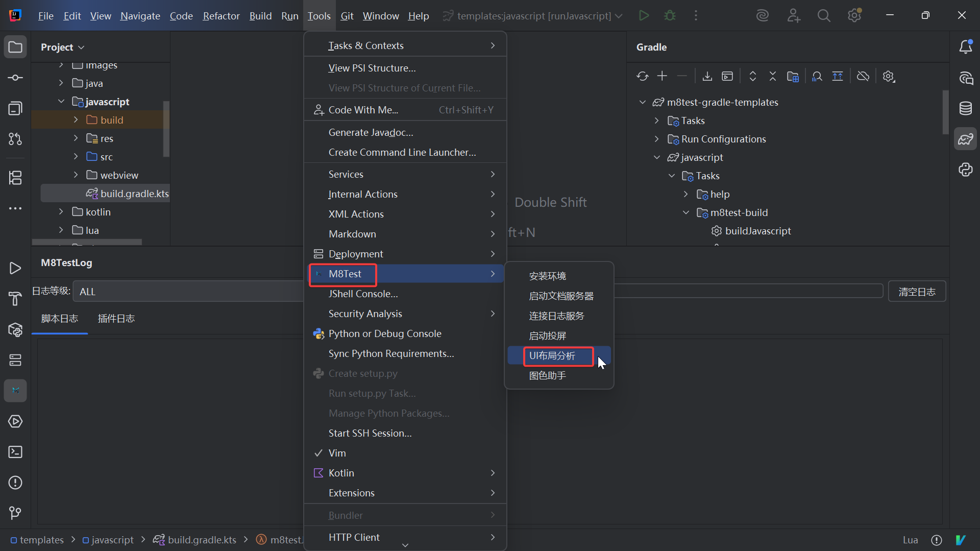Open the Services submenu entry
Image resolution: width=980 pixels, height=551 pixels.
346,174
